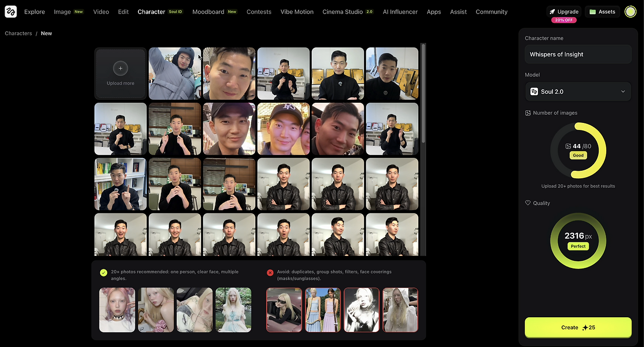The height and width of the screenshot is (347, 644).
Task: Open the Soul 2.0 model dropdown
Action: (x=622, y=91)
